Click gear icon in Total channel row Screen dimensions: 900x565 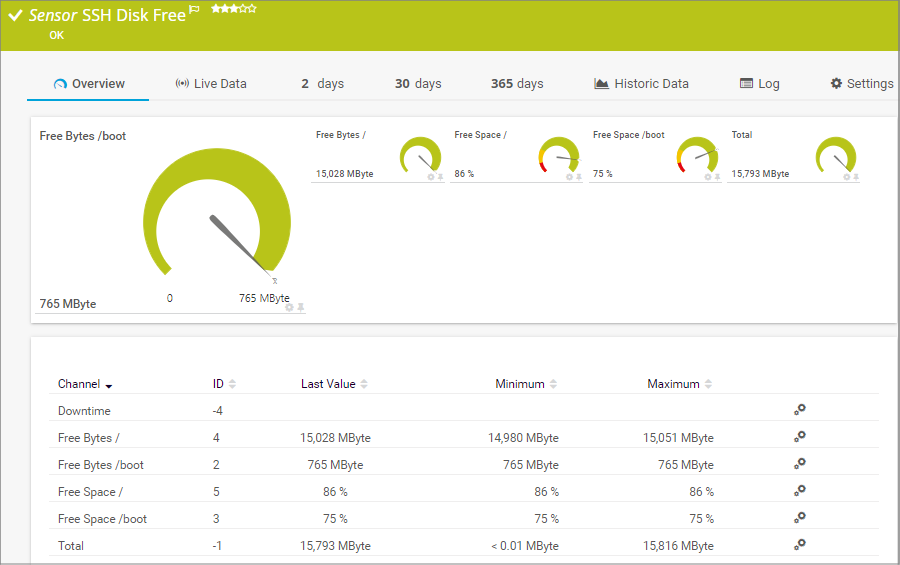tap(799, 545)
